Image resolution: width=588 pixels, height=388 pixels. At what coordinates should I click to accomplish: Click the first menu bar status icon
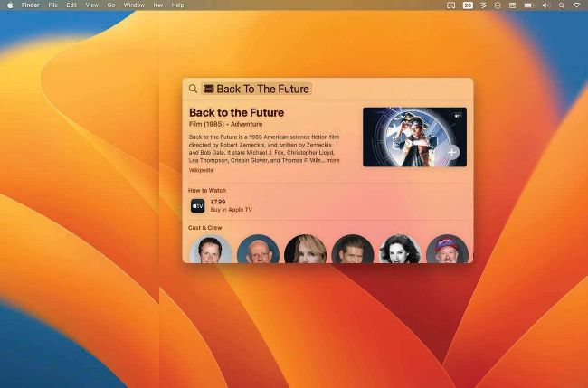point(451,5)
